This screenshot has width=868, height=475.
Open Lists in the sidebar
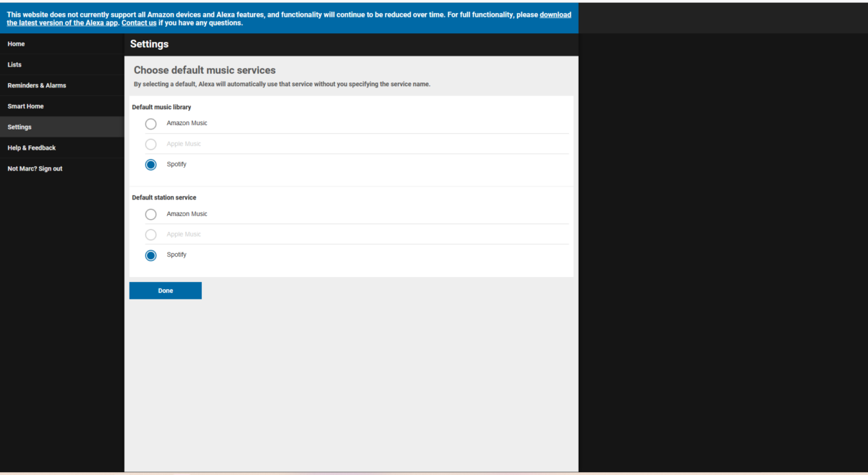click(x=62, y=65)
